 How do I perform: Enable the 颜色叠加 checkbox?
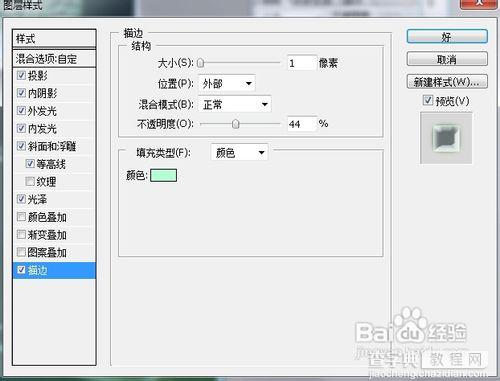point(21,217)
